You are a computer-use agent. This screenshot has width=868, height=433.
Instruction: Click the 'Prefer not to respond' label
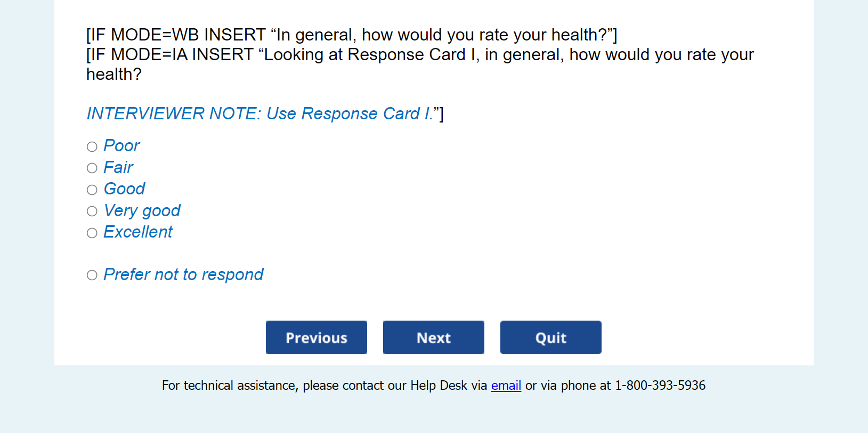[183, 274]
